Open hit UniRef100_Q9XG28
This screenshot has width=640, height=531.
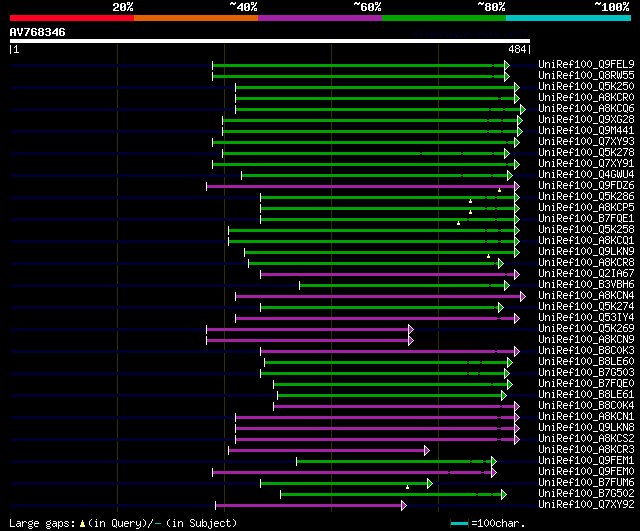click(x=586, y=119)
